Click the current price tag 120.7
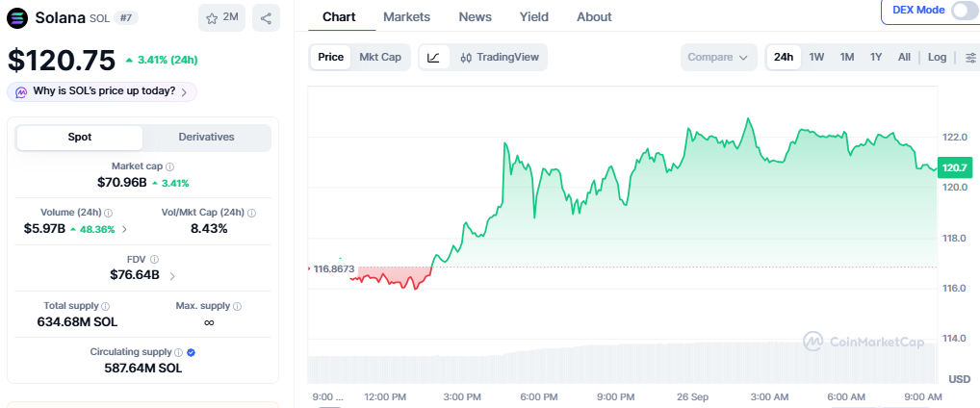 click(x=954, y=167)
